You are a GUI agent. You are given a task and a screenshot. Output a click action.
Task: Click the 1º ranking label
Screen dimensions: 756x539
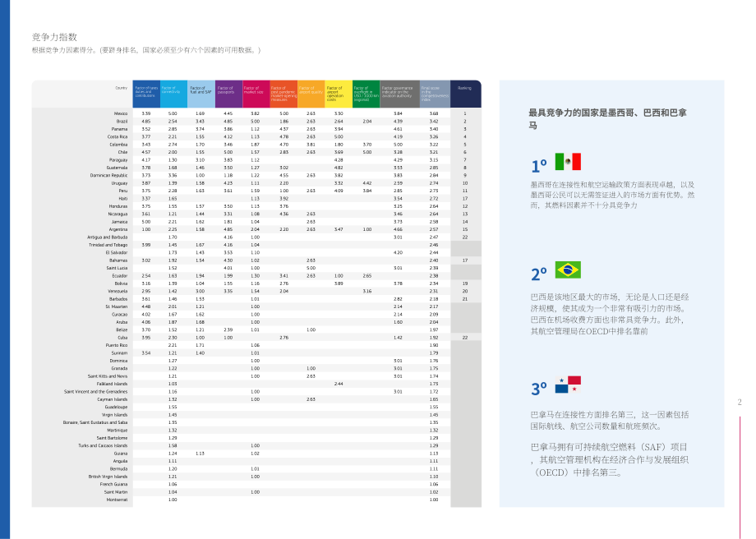[x=539, y=166]
